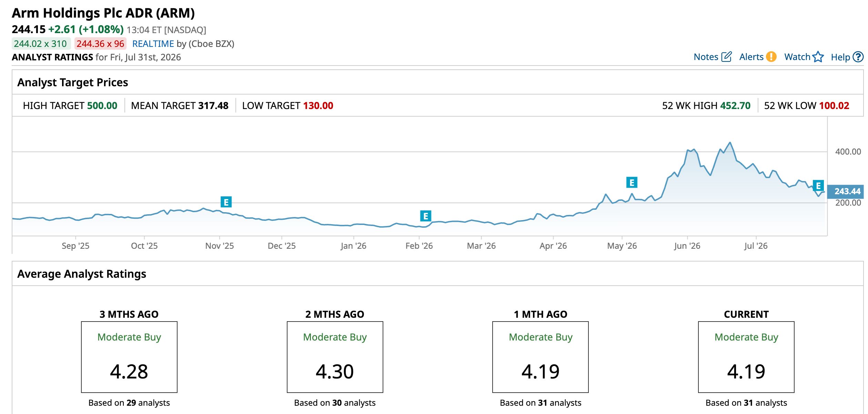Click the Feb '26 date axis label
This screenshot has height=414, width=868.
click(419, 246)
